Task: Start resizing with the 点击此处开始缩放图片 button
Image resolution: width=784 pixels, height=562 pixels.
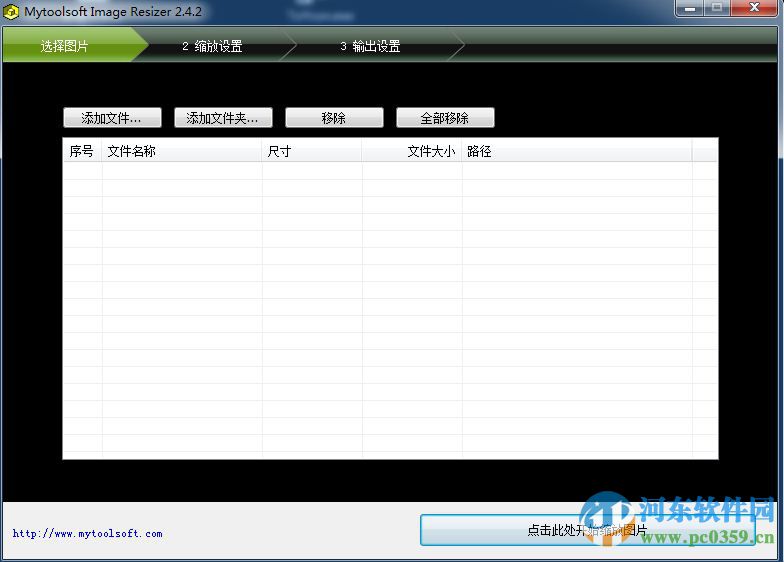Action: coord(588,530)
